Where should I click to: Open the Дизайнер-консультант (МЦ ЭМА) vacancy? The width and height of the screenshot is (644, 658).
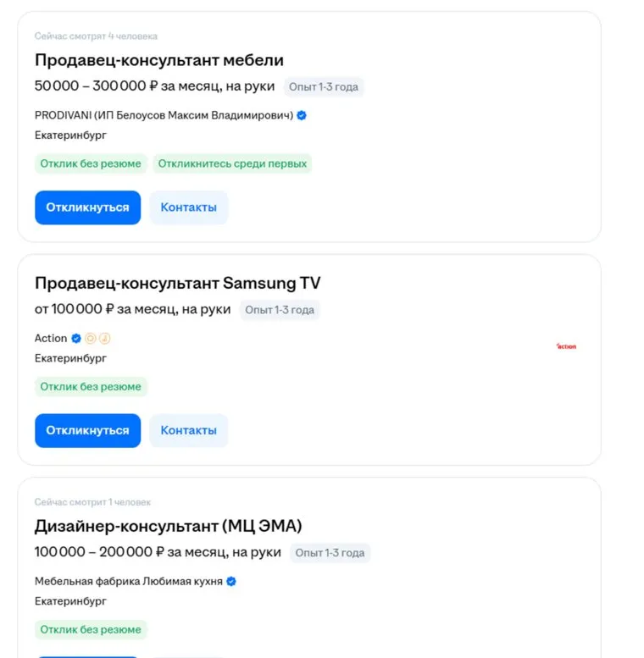(169, 526)
